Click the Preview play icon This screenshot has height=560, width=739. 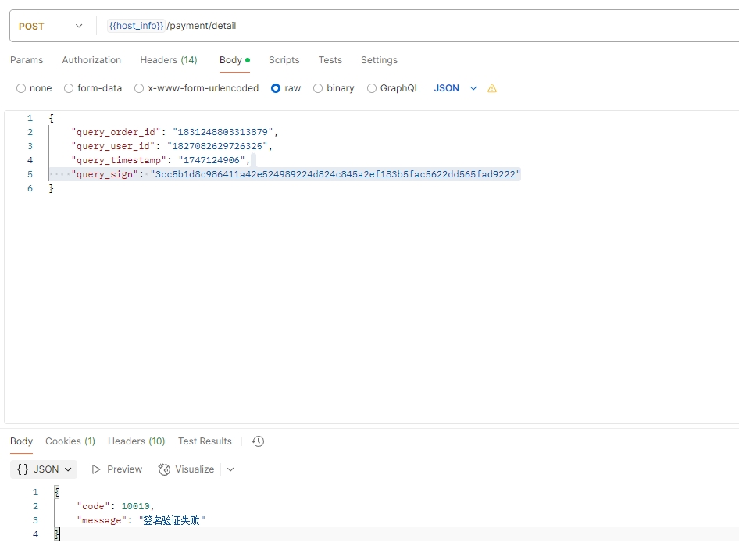[96, 469]
